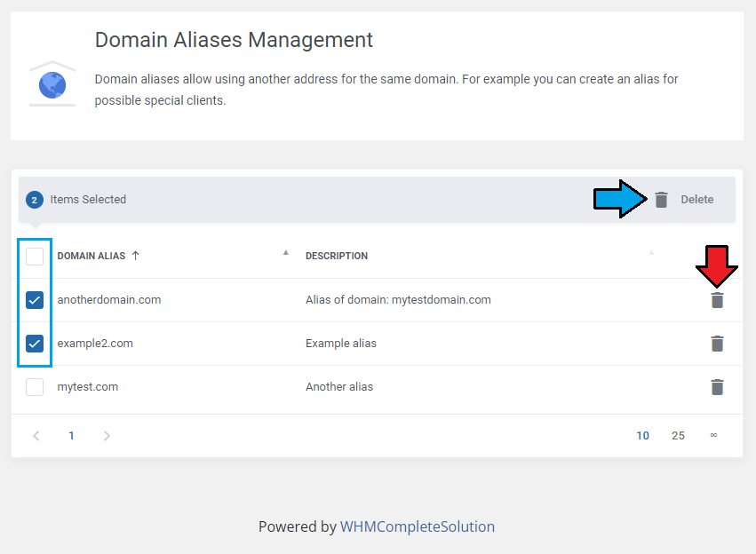
Task: Click the Description sort triangle
Action: tap(651, 252)
